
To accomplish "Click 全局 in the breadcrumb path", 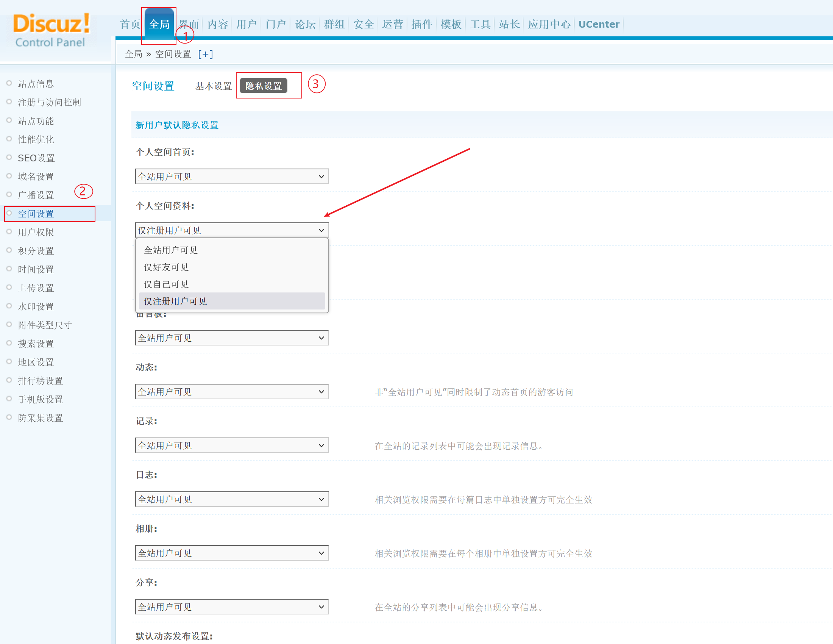I will click(134, 54).
